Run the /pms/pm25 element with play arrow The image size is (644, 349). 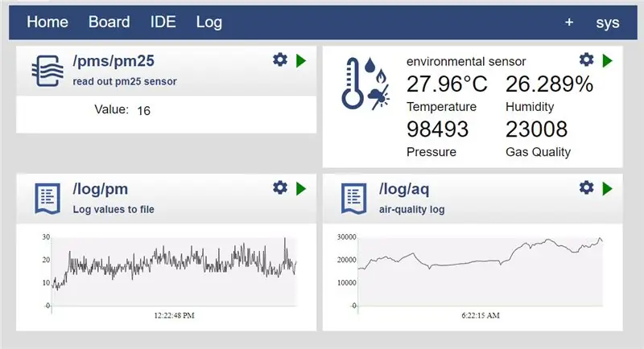[x=301, y=60]
